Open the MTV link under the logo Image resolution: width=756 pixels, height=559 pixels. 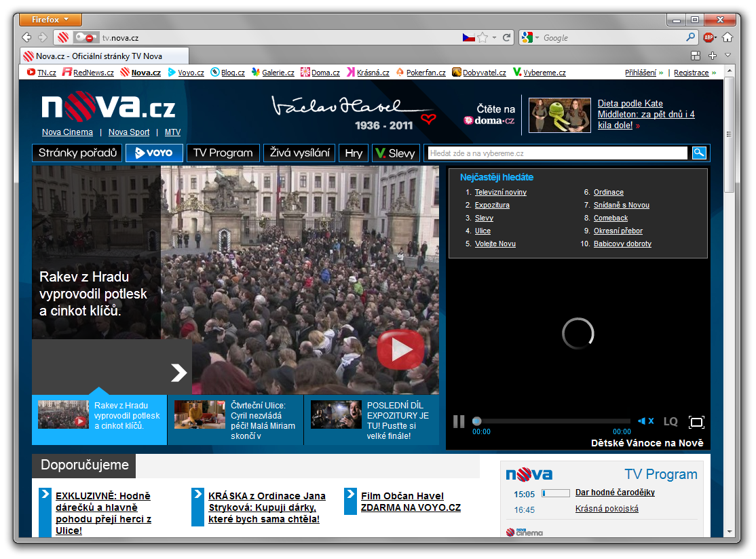coord(172,132)
